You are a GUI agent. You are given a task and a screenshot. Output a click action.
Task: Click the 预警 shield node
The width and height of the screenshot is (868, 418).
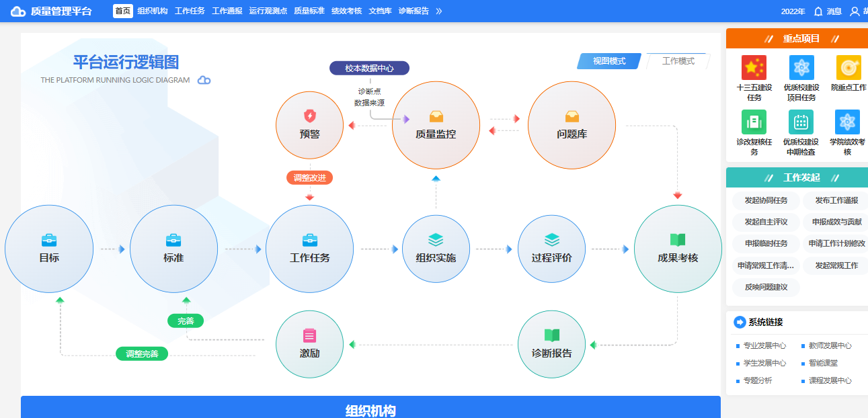click(x=310, y=125)
